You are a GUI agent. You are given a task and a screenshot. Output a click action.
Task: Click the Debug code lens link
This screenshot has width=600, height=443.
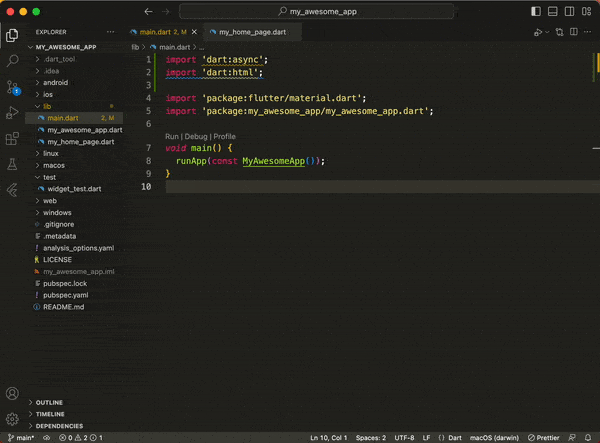pyautogui.click(x=196, y=136)
